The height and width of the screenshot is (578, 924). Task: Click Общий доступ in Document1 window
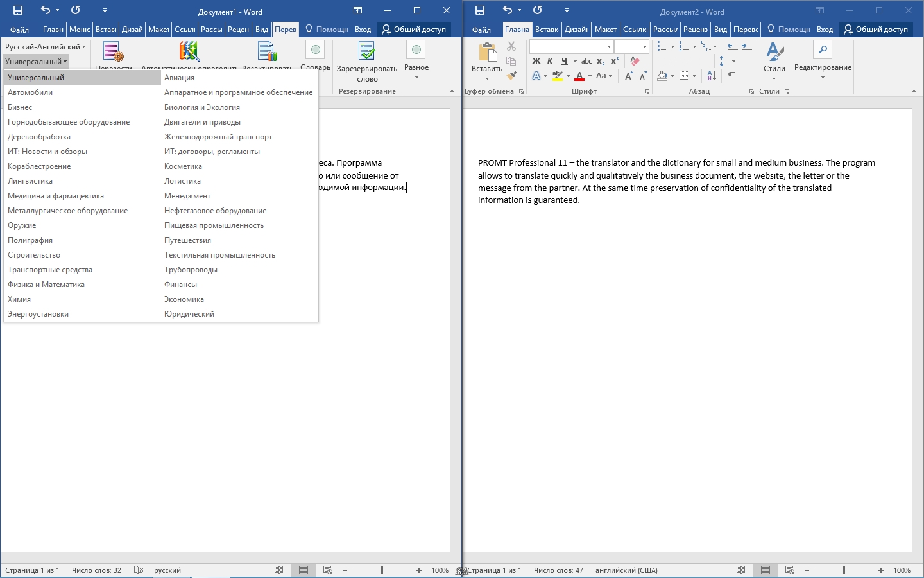coord(414,29)
